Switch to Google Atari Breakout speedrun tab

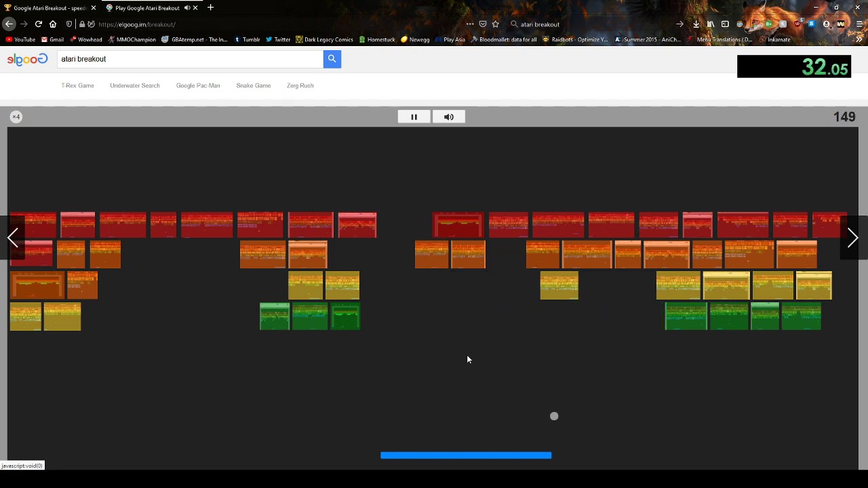[x=49, y=8]
